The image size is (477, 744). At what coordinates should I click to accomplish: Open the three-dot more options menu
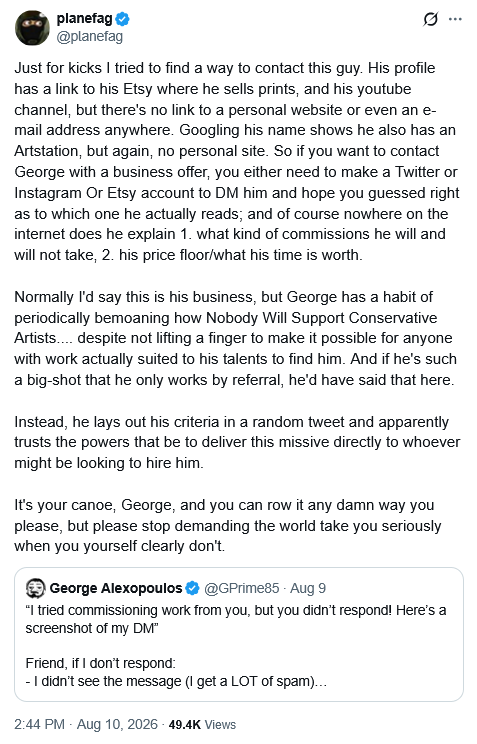(455, 19)
